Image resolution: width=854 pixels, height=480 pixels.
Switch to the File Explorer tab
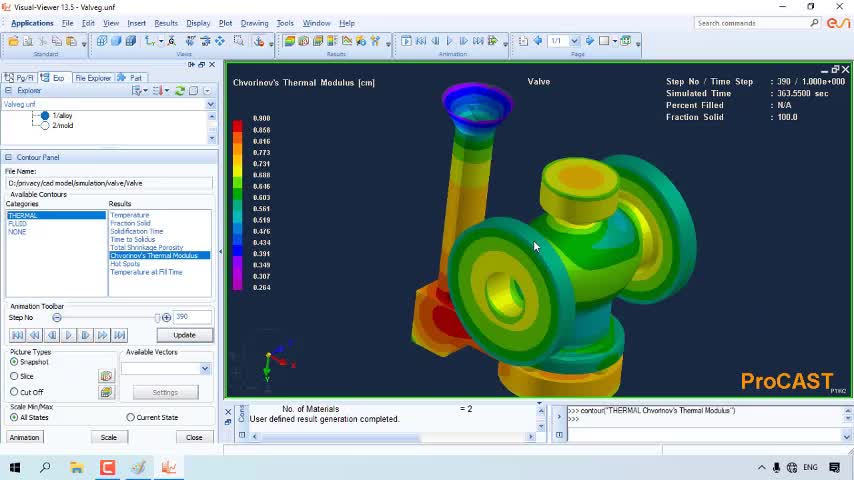point(92,78)
